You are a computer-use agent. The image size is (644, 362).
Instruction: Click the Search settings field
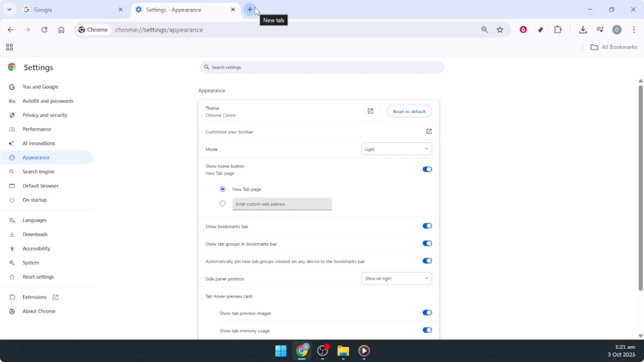(322, 67)
